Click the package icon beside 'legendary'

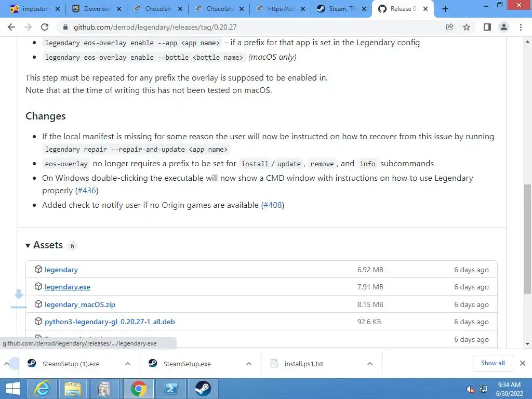[x=38, y=270]
